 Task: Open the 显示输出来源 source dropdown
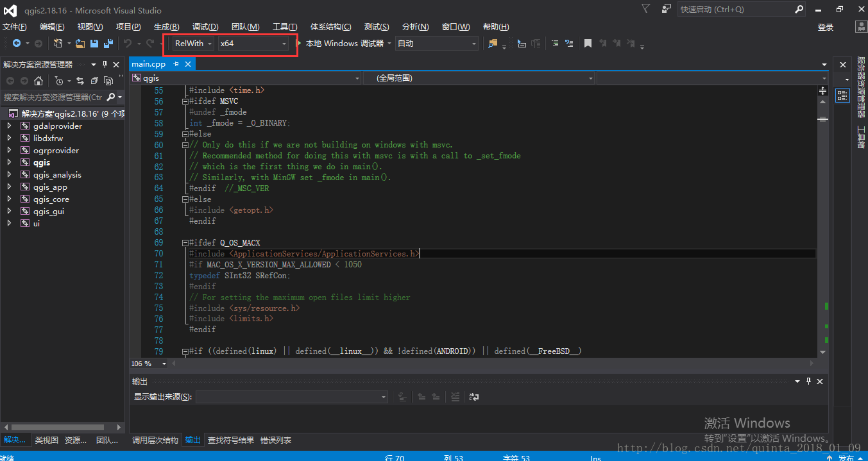[x=292, y=397]
